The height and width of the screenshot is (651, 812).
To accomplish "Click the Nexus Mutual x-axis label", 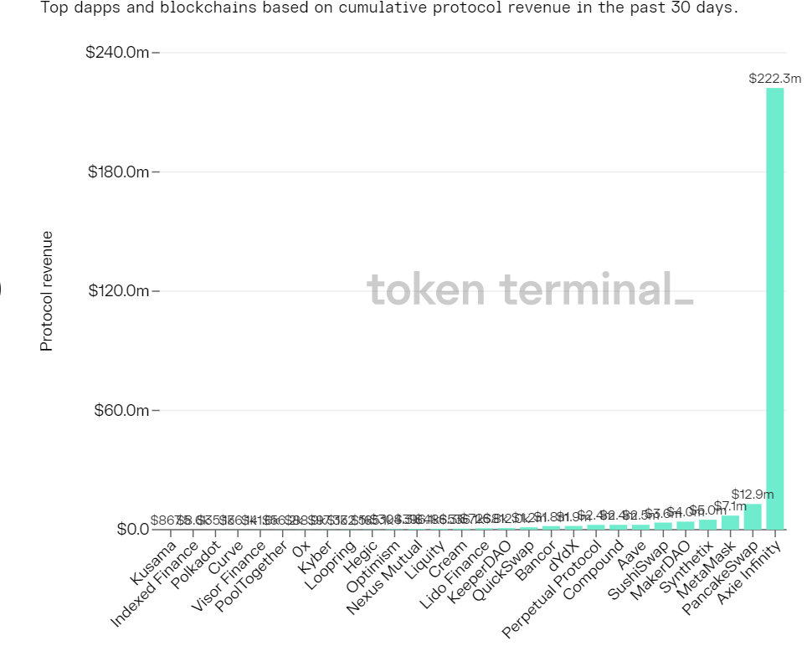I will click(387, 576).
